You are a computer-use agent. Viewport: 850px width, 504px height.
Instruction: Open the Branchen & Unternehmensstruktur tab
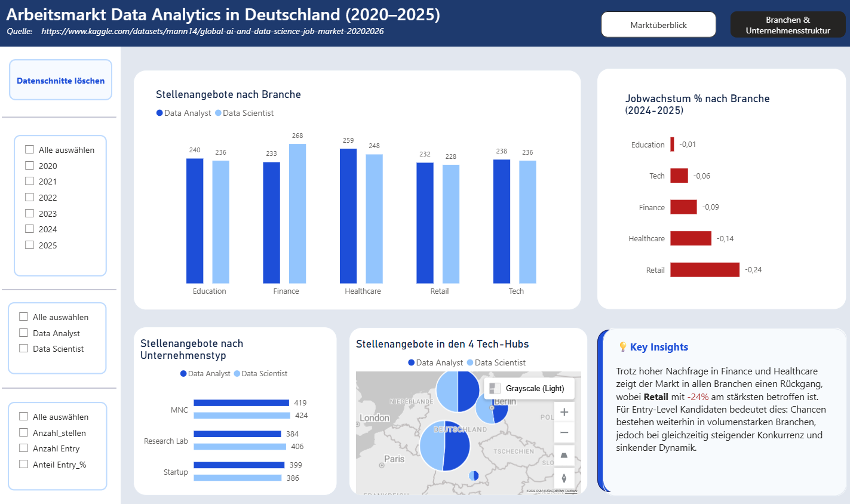788,24
